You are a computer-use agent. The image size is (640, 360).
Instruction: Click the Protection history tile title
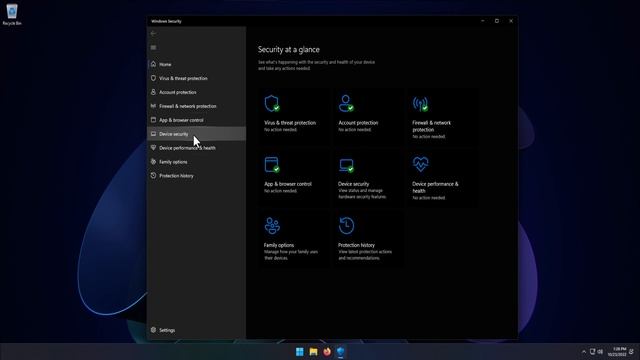pyautogui.click(x=356, y=245)
